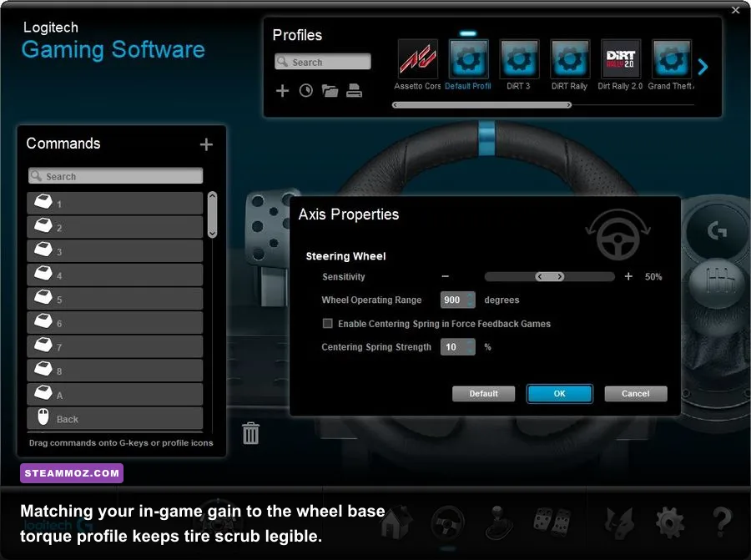751x560 pixels.
Task: Open the DiRT 3 profile icon
Action: pos(519,59)
